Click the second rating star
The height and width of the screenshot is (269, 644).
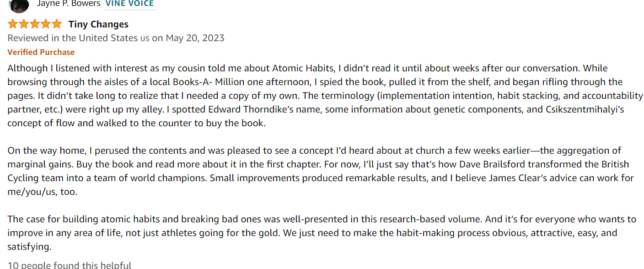pos(23,24)
